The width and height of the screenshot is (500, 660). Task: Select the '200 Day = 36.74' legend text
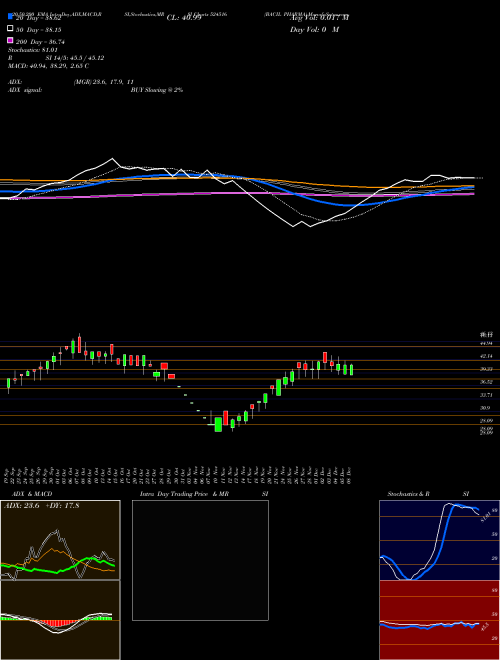tap(40, 42)
